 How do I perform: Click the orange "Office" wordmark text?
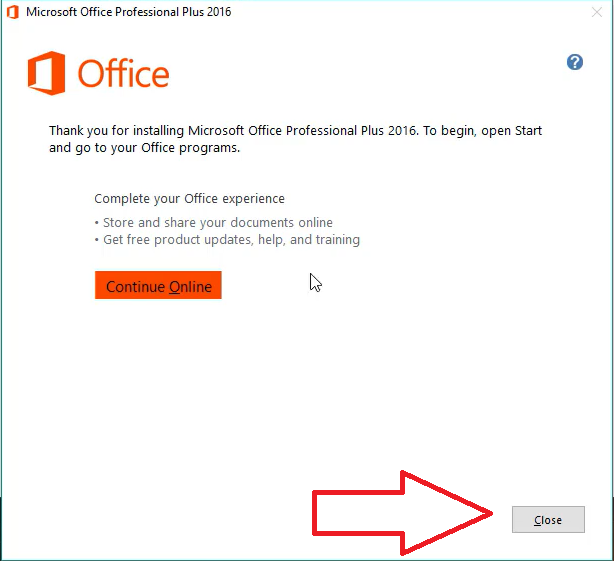click(124, 74)
